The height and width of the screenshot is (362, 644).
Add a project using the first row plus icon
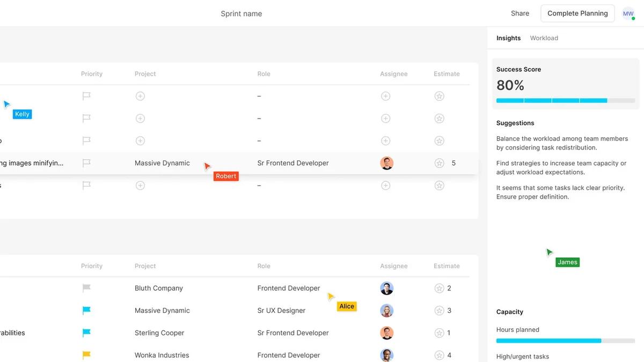coord(140,96)
